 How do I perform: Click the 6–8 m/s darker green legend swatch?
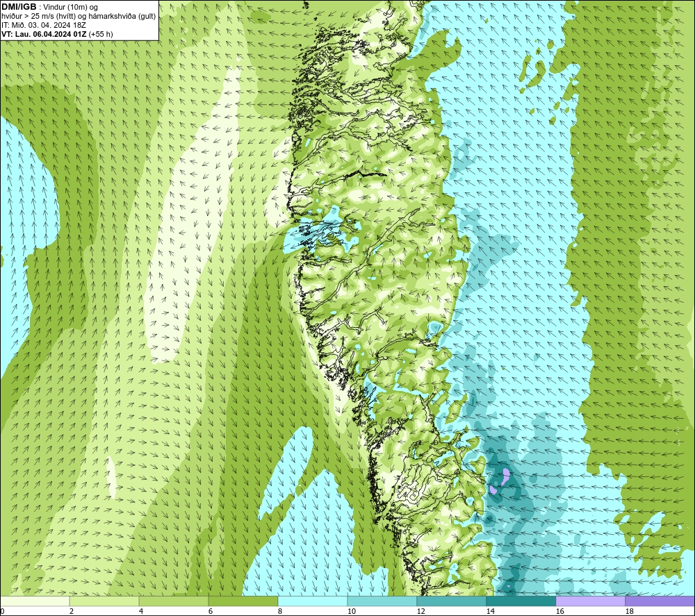pyautogui.click(x=243, y=601)
